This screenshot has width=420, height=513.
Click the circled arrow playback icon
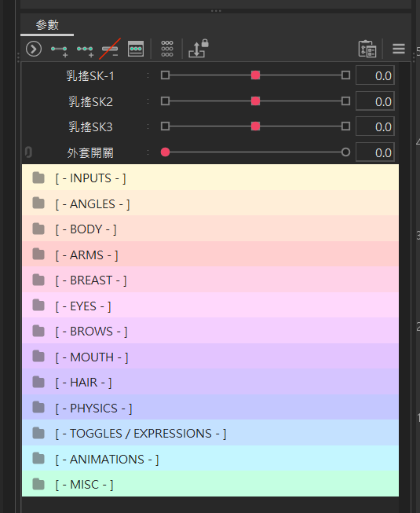pos(34,49)
